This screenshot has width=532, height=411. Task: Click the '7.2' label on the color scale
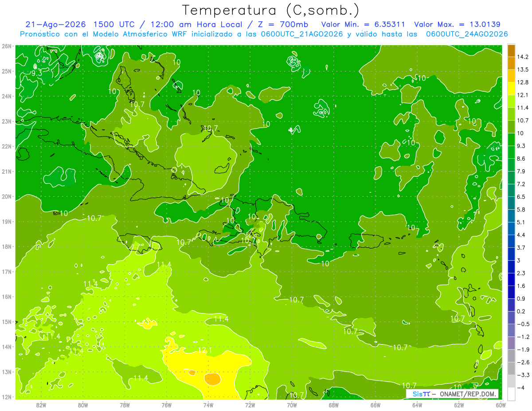coord(521,184)
